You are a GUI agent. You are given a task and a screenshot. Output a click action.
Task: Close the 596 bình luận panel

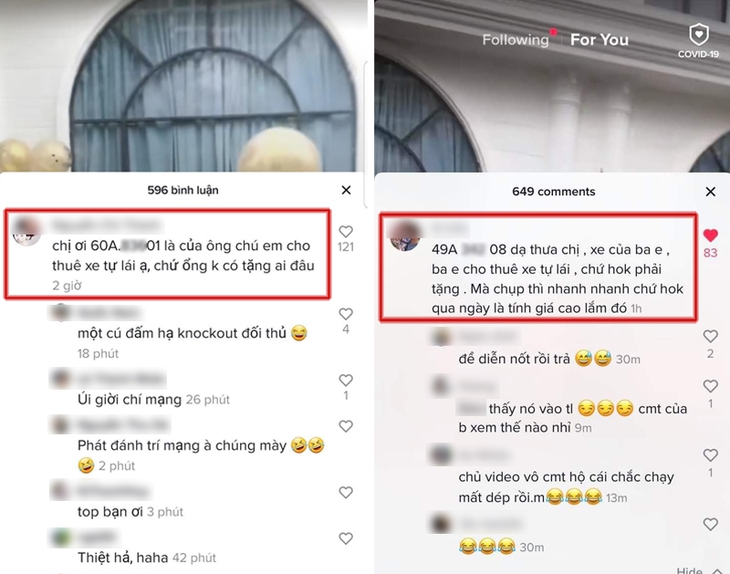click(346, 190)
